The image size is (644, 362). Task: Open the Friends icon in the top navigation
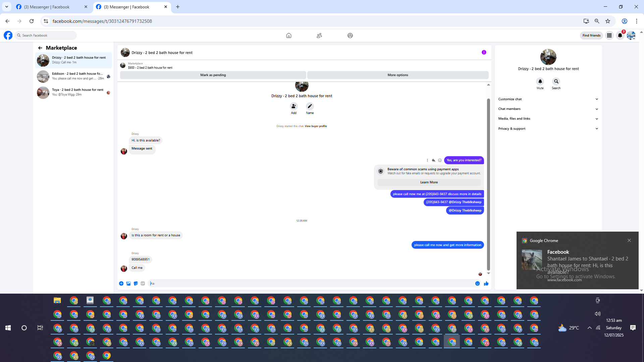click(x=319, y=36)
